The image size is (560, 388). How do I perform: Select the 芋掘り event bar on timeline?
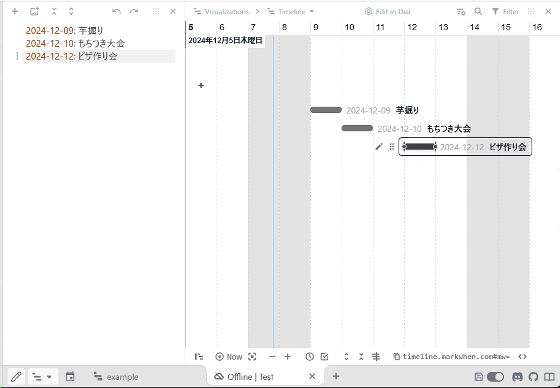[326, 110]
